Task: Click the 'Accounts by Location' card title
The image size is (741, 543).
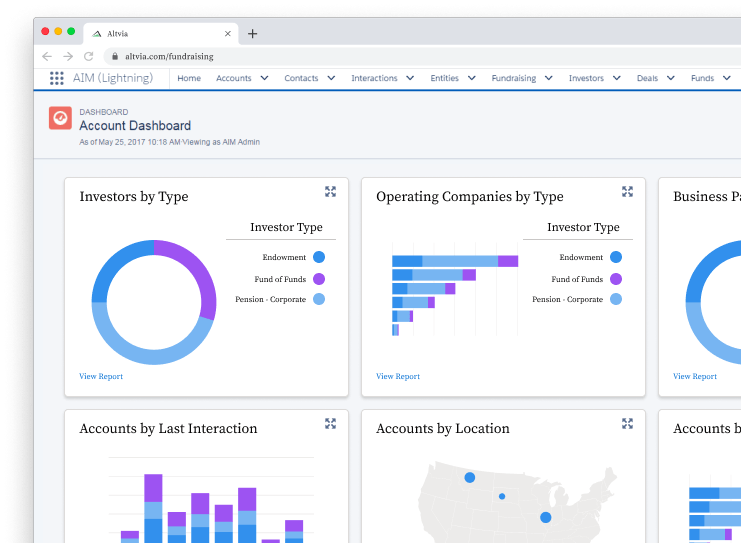Action: pos(443,429)
